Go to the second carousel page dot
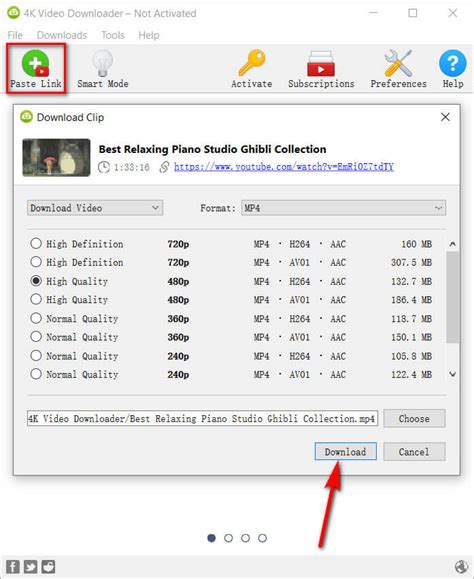Image resolution: width=474 pixels, height=579 pixels. pyautogui.click(x=229, y=538)
